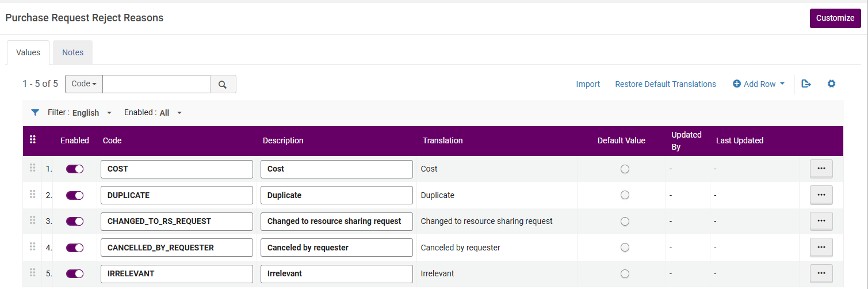Click the Duplicate translation cell
Image resolution: width=868 pixels, height=289 pixels.
pos(438,195)
